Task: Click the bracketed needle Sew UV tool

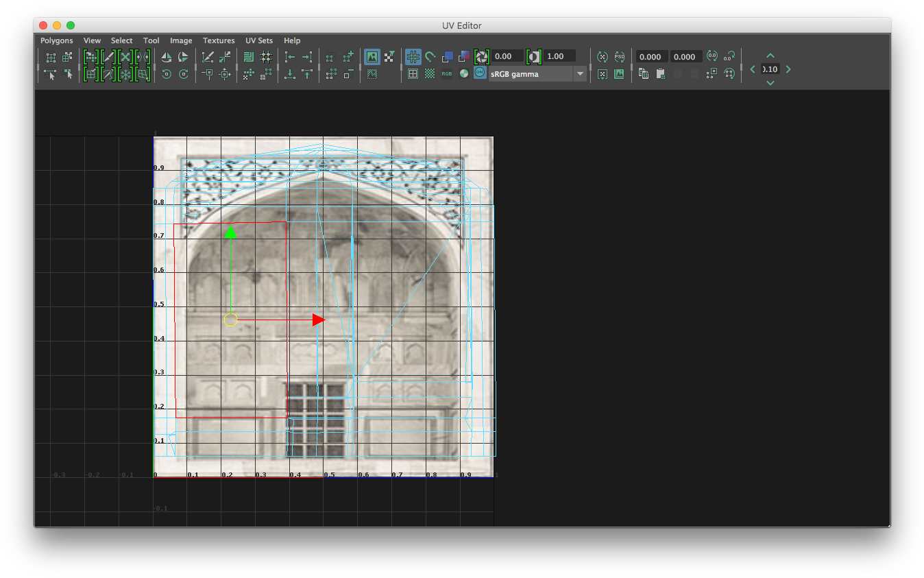Action: click(x=108, y=74)
